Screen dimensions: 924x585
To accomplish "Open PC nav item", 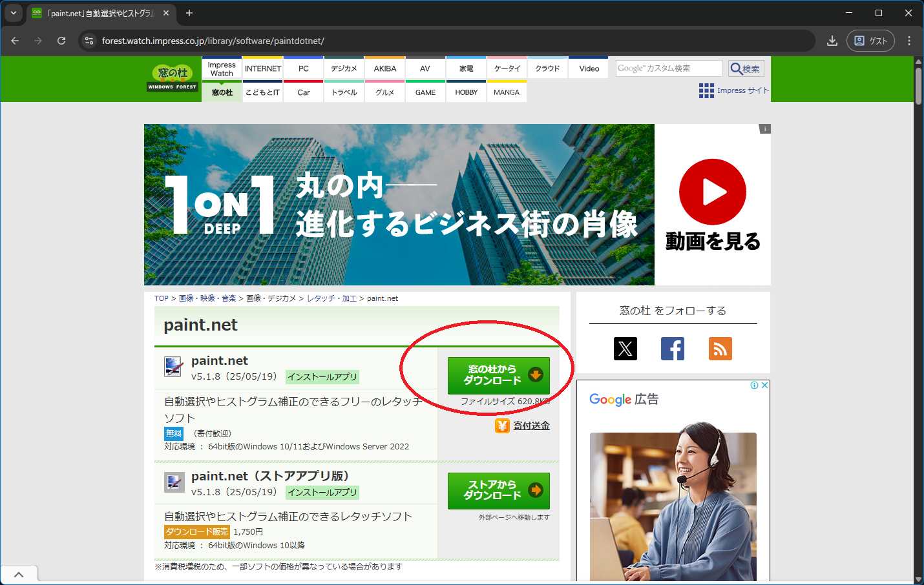I will pos(304,68).
